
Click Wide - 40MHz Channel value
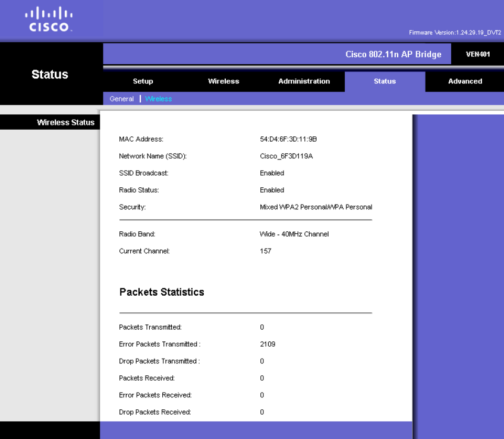[x=294, y=234]
